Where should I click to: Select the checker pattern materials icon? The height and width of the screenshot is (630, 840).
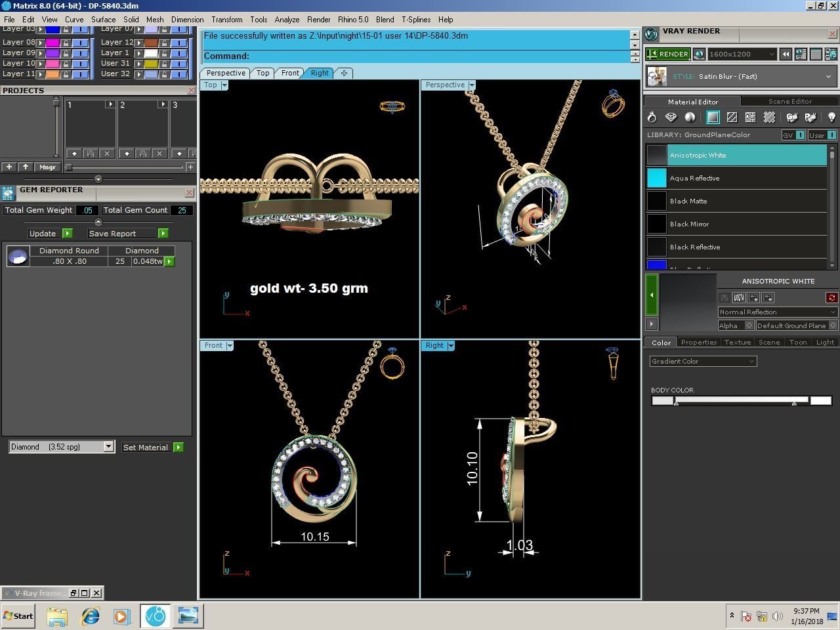click(x=732, y=117)
